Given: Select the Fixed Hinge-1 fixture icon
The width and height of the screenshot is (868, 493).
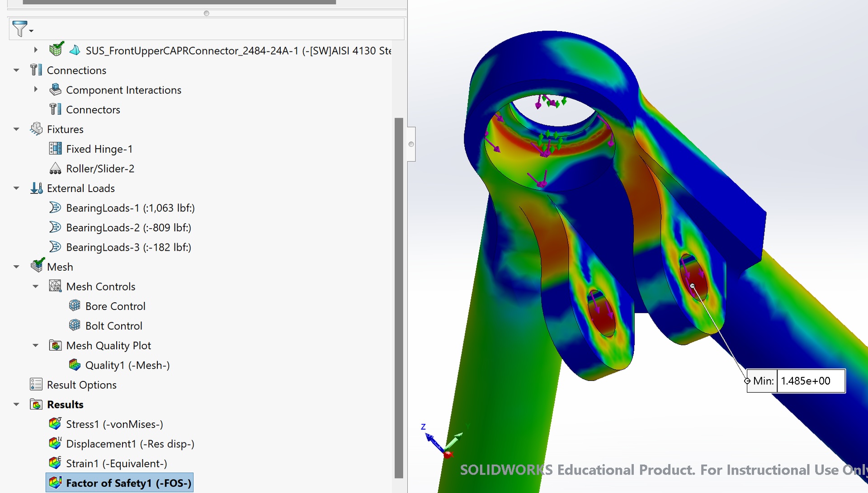Looking at the screenshot, I should pyautogui.click(x=55, y=148).
